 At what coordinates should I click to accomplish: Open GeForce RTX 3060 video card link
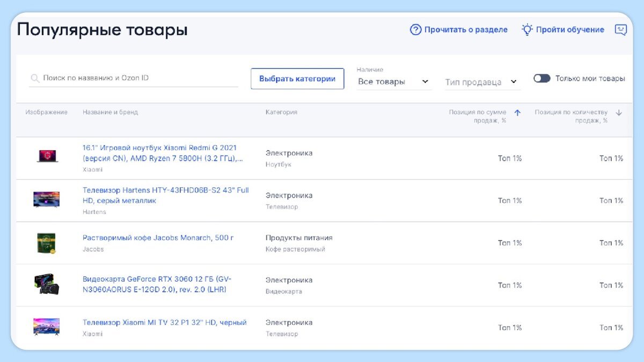tap(157, 285)
